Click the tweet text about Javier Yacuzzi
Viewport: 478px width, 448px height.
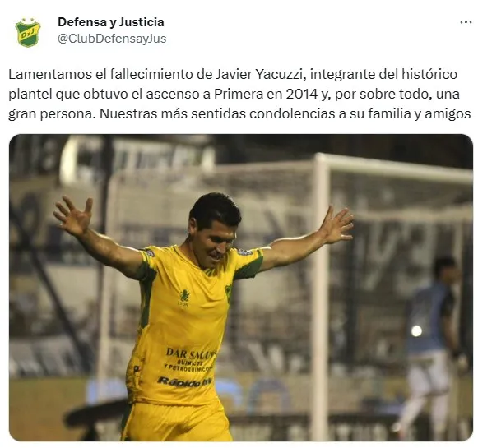coord(239,94)
